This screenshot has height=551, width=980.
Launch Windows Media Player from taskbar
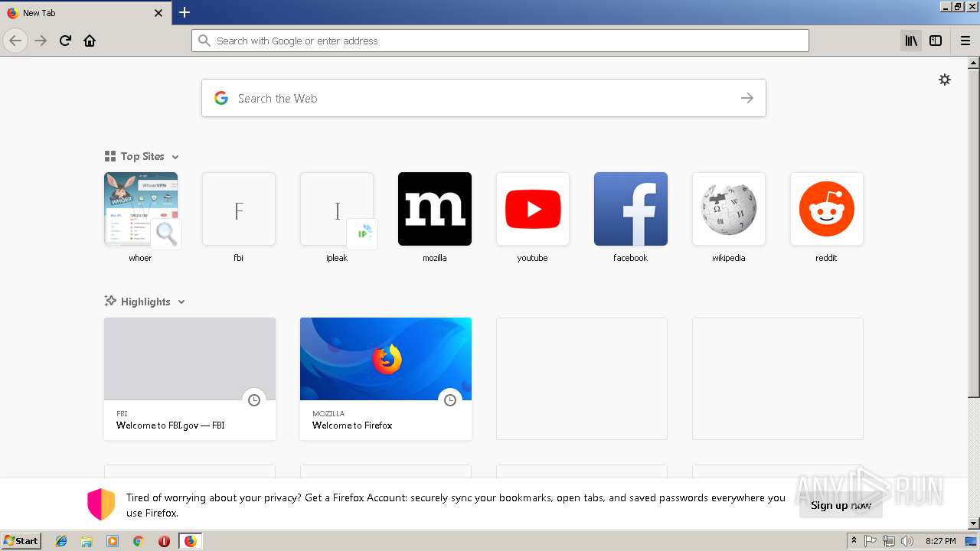pyautogui.click(x=113, y=541)
